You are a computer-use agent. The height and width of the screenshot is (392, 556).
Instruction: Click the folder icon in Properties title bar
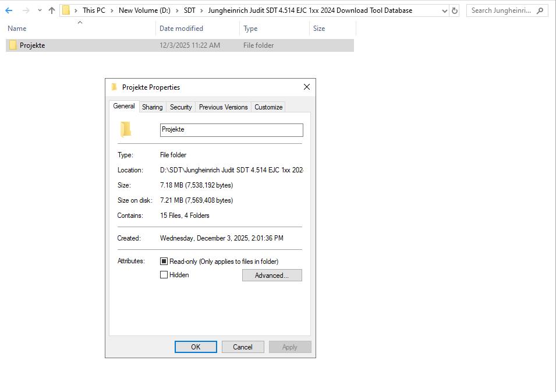coord(114,87)
